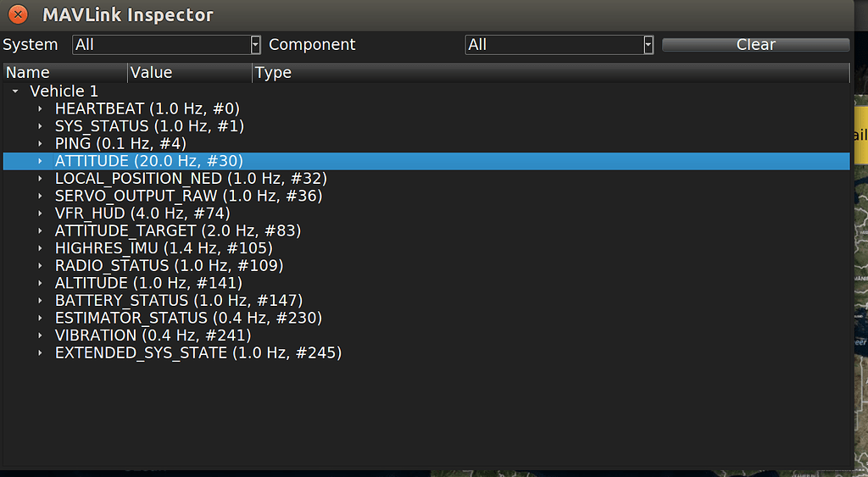The width and height of the screenshot is (868, 477).
Task: Select the HIGHRES_IMU message
Action: pyautogui.click(x=163, y=248)
